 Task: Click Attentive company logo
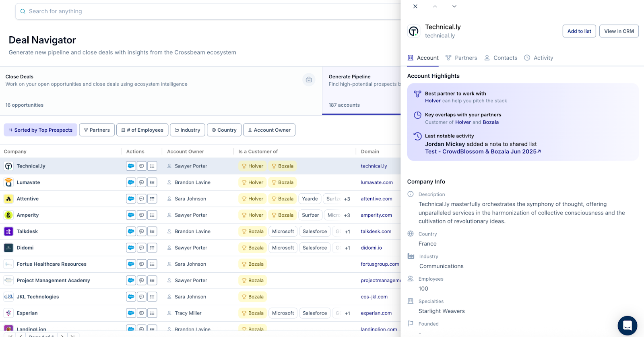tap(8, 199)
